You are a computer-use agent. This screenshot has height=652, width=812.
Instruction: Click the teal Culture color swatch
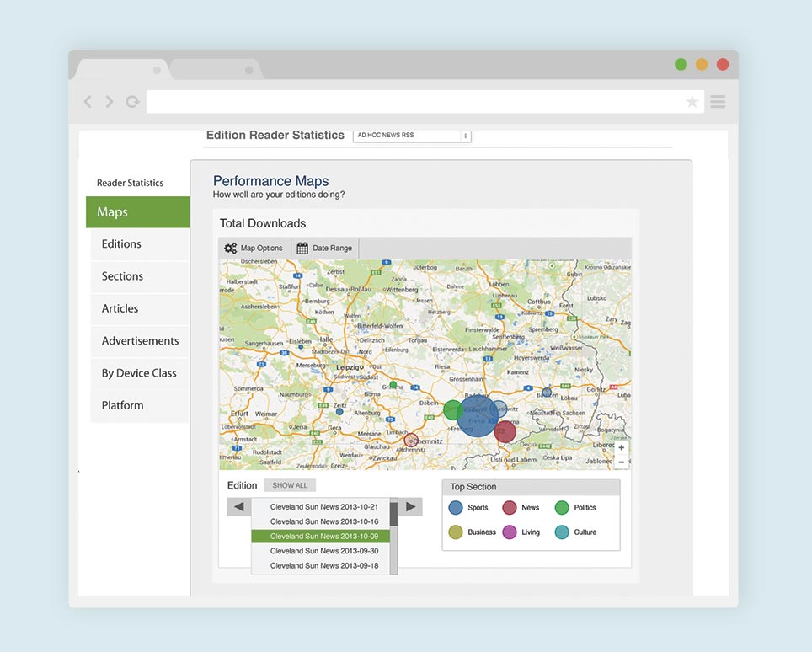point(562,532)
